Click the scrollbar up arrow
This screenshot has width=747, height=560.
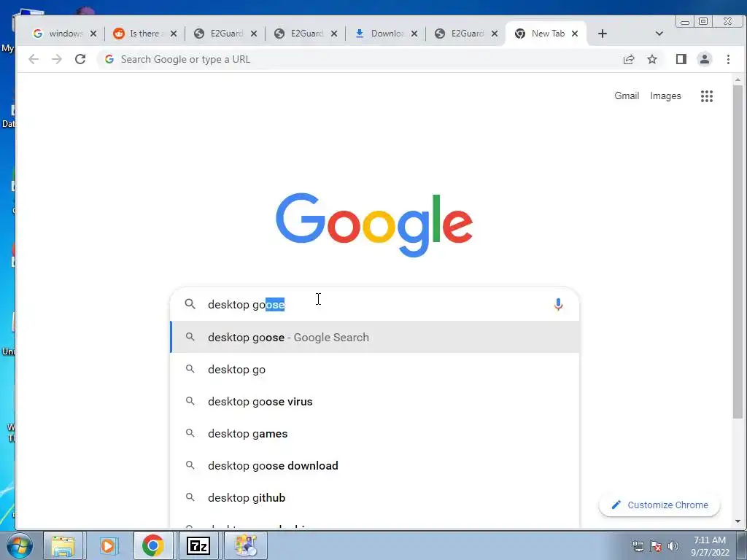tap(738, 80)
